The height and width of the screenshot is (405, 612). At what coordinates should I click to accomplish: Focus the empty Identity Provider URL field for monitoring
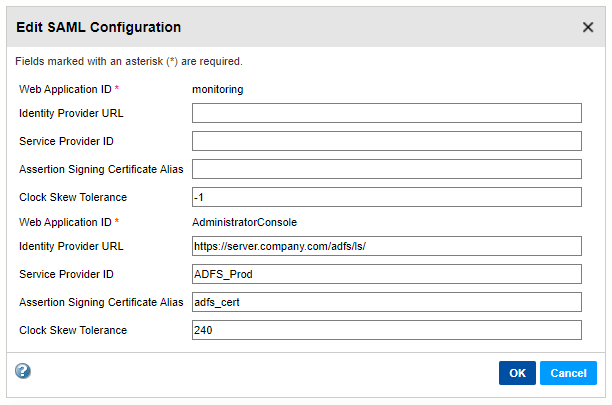click(386, 113)
